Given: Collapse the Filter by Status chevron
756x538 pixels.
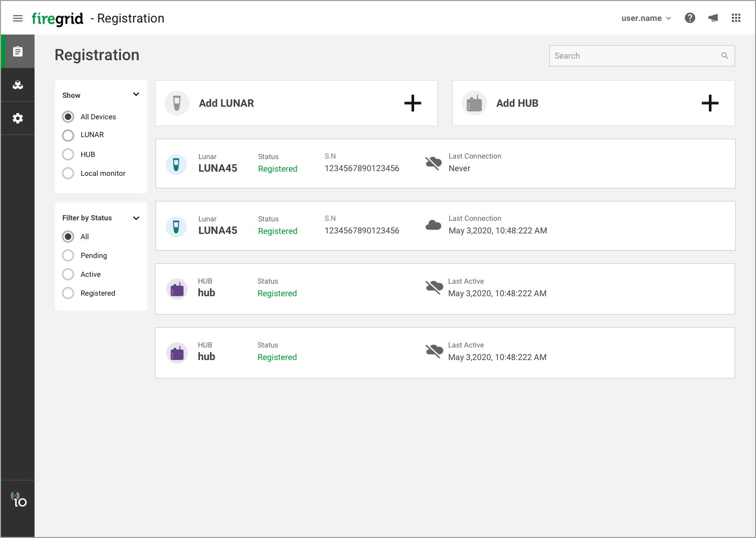Looking at the screenshot, I should click(x=136, y=218).
